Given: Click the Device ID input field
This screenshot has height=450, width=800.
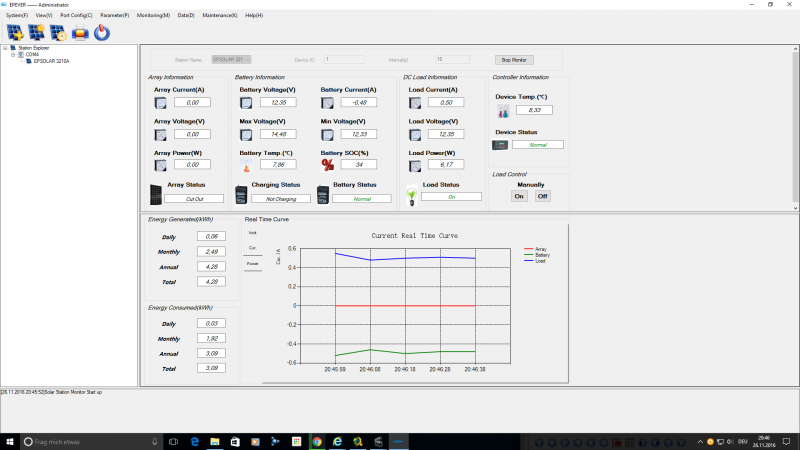Looking at the screenshot, I should (344, 60).
